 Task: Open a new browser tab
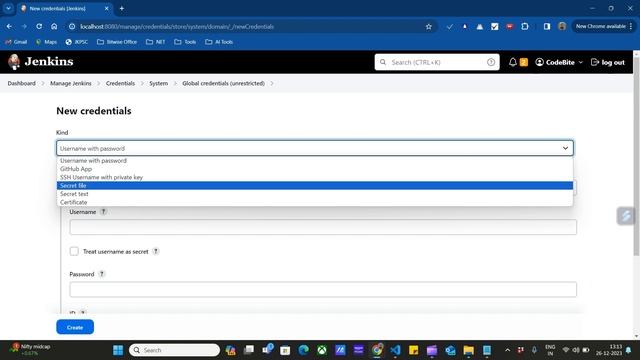pyautogui.click(x=122, y=8)
